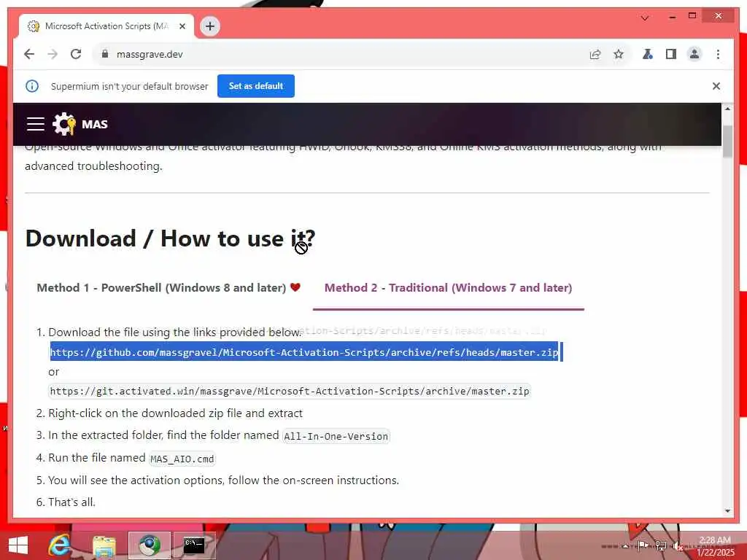Open the MAS hamburger menu
This screenshot has width=747, height=560.
tap(36, 124)
